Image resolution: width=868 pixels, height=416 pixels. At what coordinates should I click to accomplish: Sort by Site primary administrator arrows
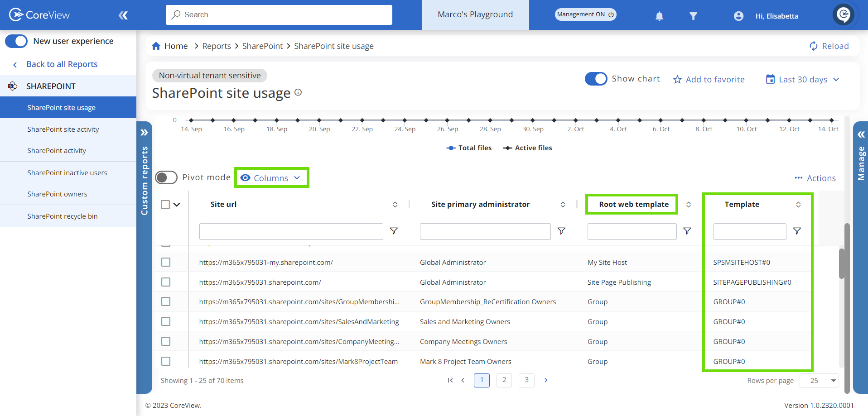(563, 205)
